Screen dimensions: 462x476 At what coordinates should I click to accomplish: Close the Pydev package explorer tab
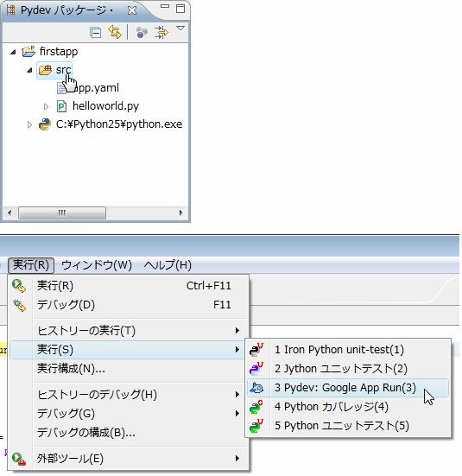(x=132, y=10)
